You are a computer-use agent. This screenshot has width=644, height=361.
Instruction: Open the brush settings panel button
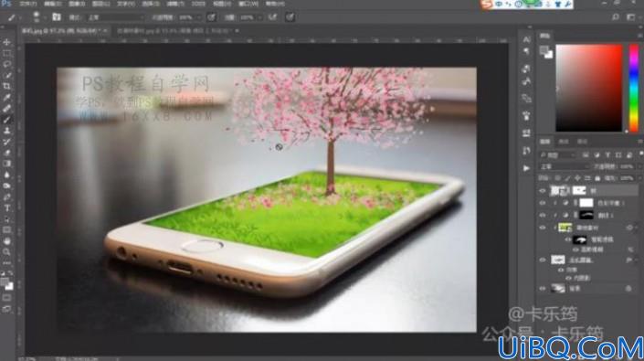coord(57,17)
